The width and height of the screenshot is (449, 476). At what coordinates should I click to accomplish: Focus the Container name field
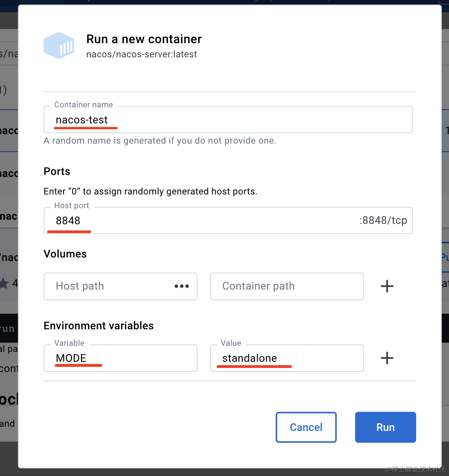(x=228, y=120)
